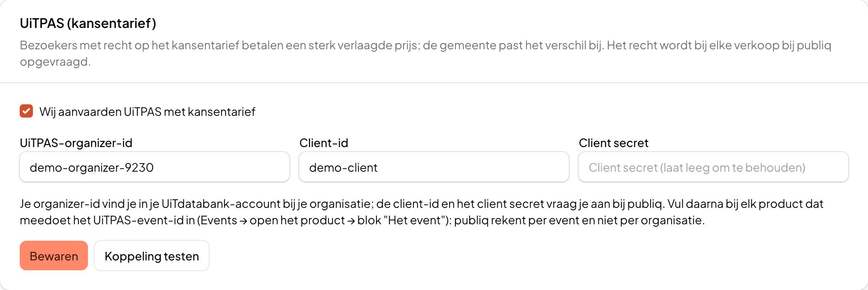The height and width of the screenshot is (290, 868).
Task: Click the 'demo-organizer-9230' value text
Action: [x=92, y=168]
